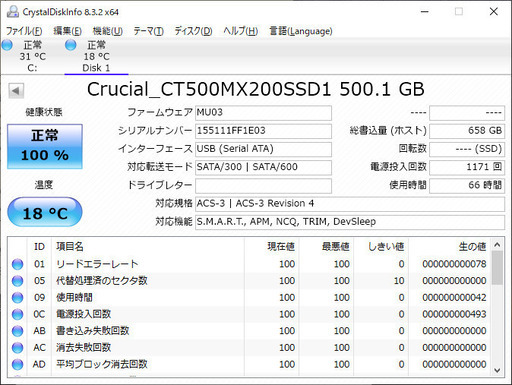Select the 電源投入回数 attribute row 0C
The width and height of the screenshot is (512, 385).
[x=249, y=314]
